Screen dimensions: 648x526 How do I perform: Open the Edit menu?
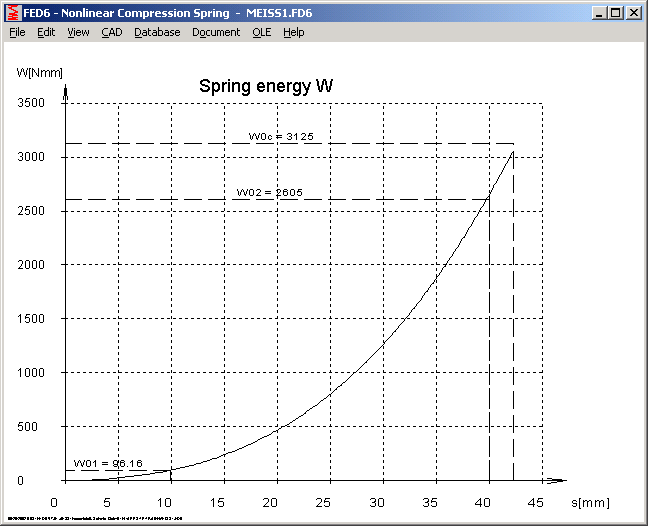46,32
